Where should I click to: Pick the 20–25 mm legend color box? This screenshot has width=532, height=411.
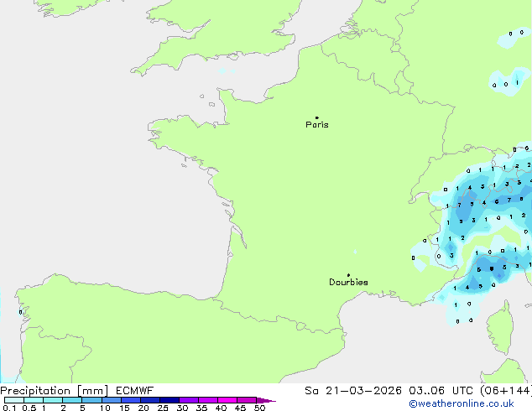(150, 400)
